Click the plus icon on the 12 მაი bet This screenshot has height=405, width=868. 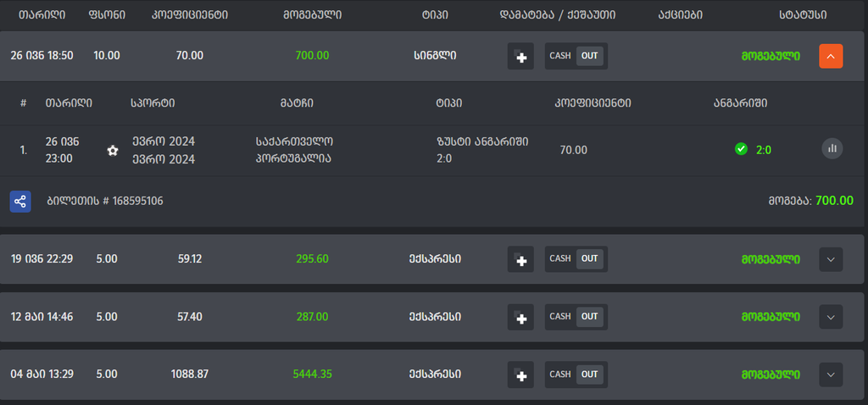point(520,317)
